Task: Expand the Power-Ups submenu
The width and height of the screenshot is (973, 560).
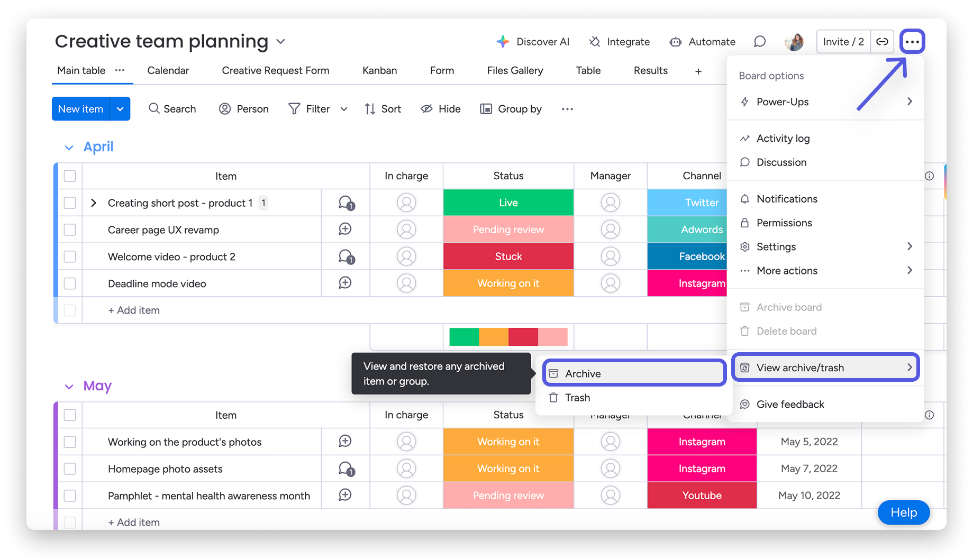Action: [x=910, y=101]
